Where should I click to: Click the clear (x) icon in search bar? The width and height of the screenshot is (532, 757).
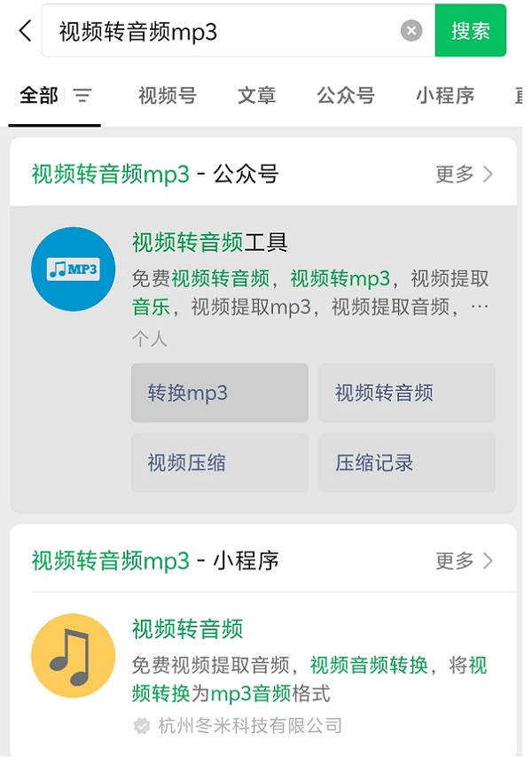coord(411,30)
